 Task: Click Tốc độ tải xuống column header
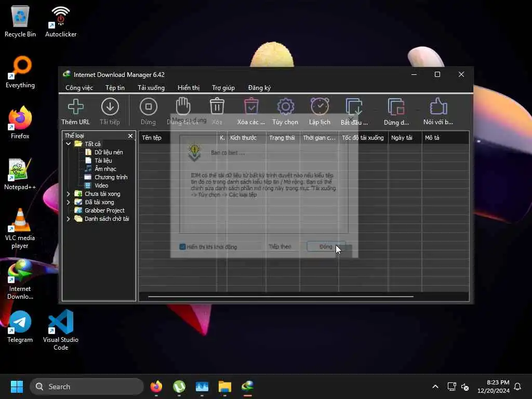point(363,138)
